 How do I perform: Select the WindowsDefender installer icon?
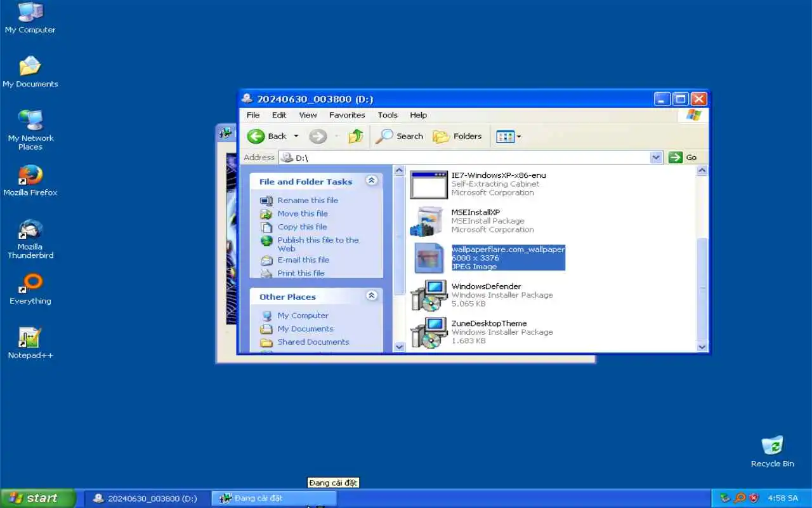coord(428,295)
